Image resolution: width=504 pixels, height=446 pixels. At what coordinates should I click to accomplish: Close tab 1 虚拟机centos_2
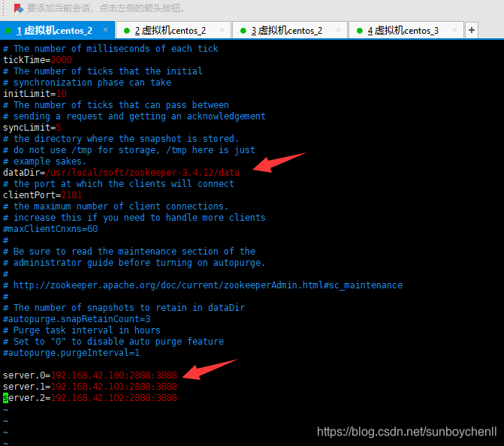click(x=105, y=30)
